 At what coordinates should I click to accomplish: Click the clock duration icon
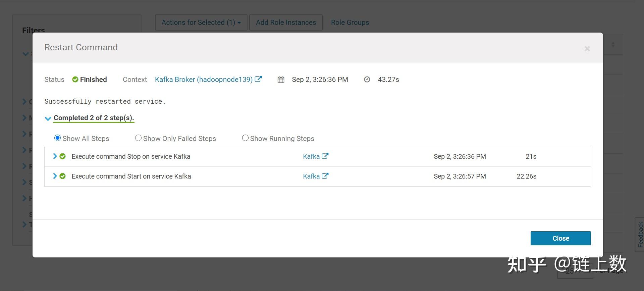pos(367,80)
